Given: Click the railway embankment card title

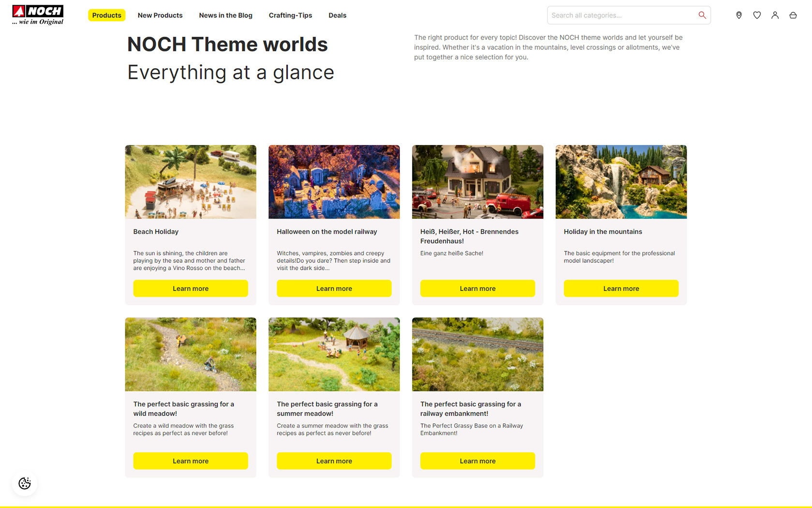Looking at the screenshot, I should [471, 409].
